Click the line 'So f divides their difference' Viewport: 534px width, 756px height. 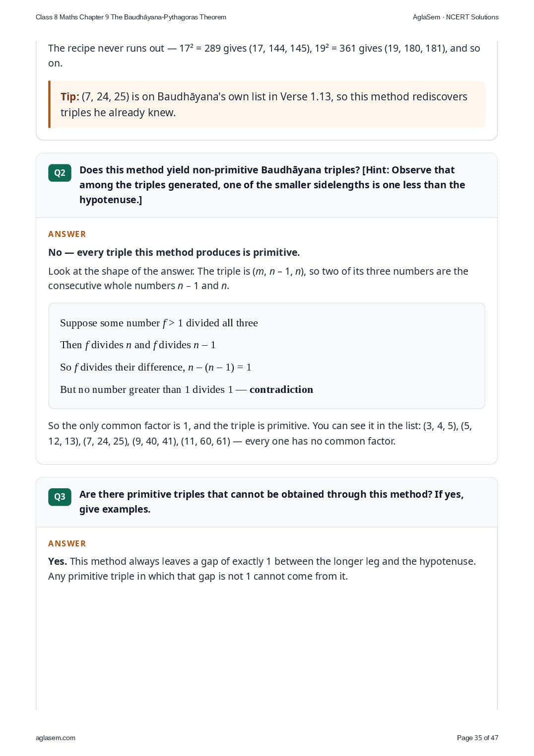(156, 367)
